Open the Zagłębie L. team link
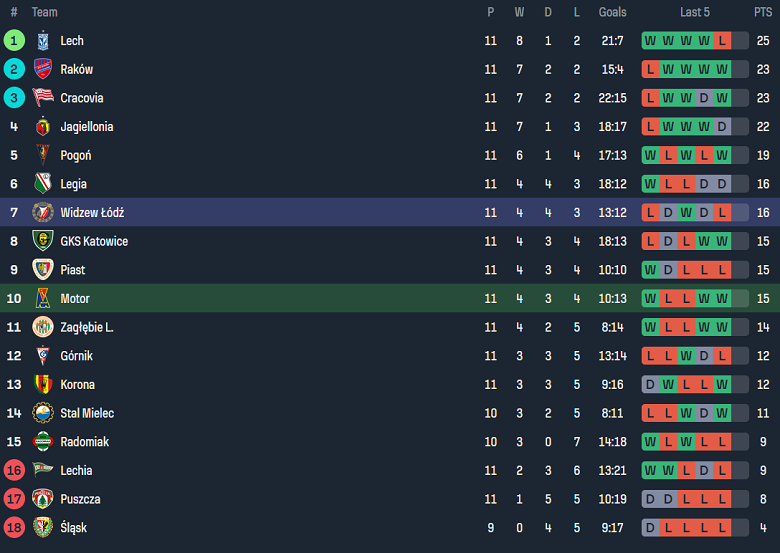 tap(86, 327)
